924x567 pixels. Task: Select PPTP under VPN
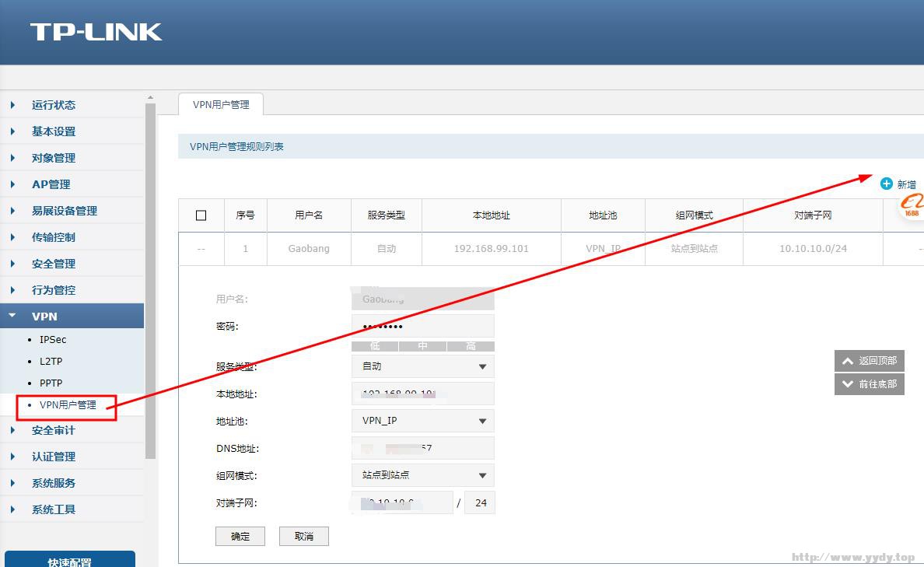[51, 383]
